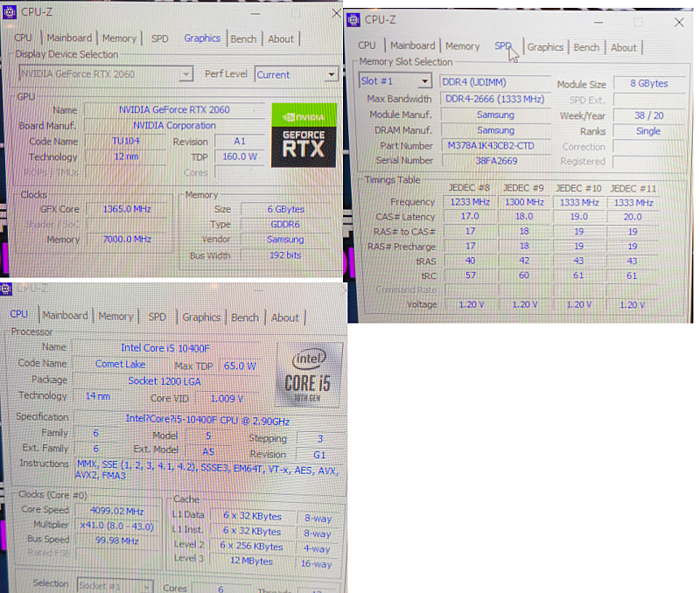Open the Bench tab in the bottom window
700x593 pixels.
pyautogui.click(x=245, y=317)
